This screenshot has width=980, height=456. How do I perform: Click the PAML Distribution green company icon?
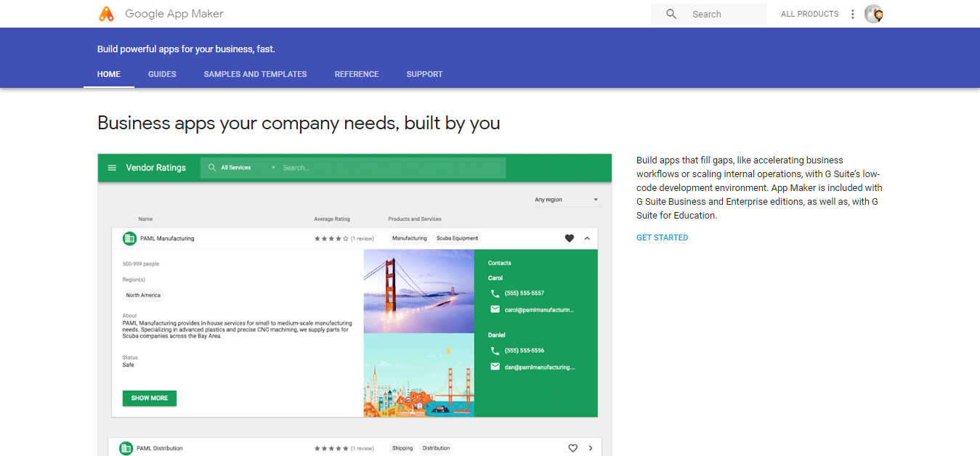click(126, 448)
